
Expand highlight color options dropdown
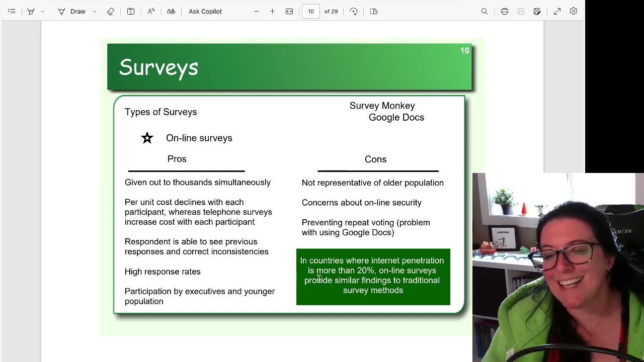point(42,11)
